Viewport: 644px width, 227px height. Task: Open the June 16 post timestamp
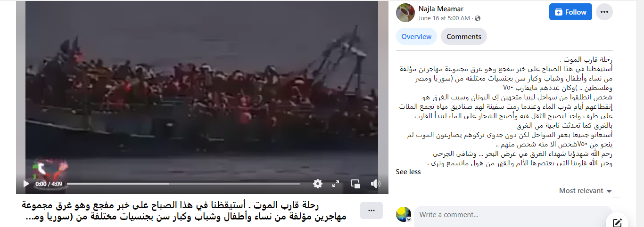[444, 18]
